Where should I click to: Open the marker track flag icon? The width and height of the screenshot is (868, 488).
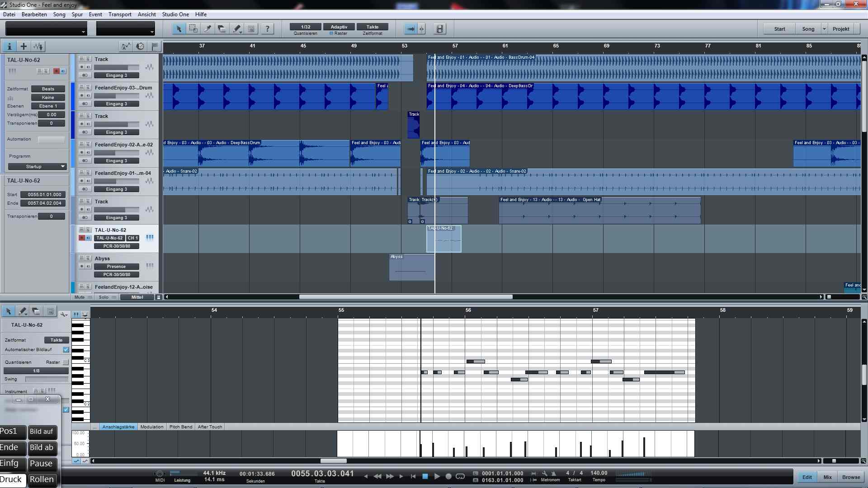click(155, 46)
